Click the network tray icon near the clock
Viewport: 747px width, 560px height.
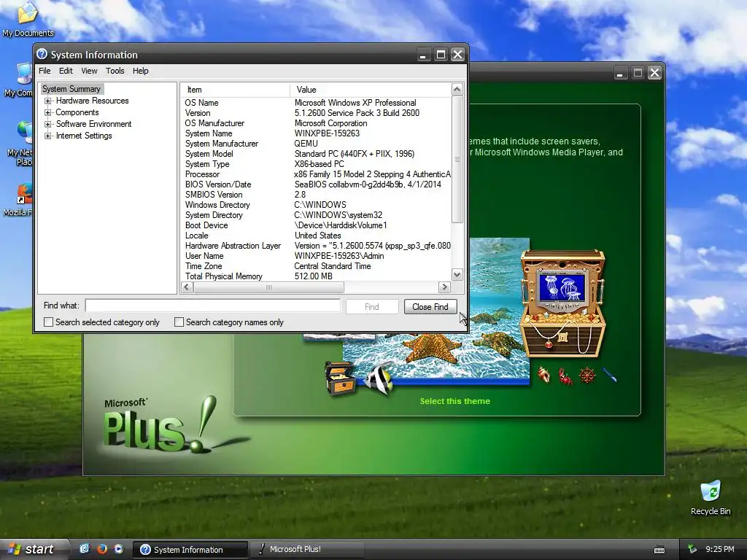pyautogui.click(x=692, y=549)
